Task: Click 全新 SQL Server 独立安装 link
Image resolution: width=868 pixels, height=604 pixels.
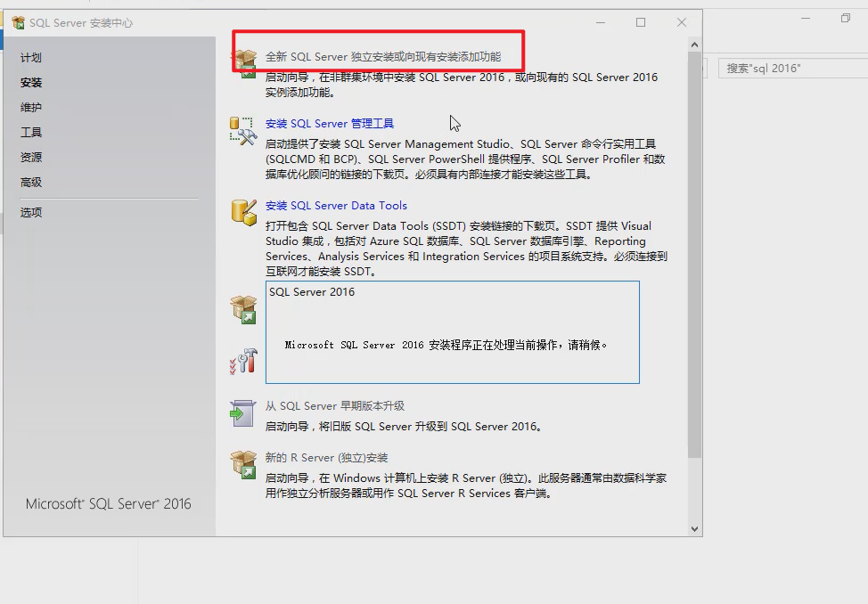Action: [383, 56]
